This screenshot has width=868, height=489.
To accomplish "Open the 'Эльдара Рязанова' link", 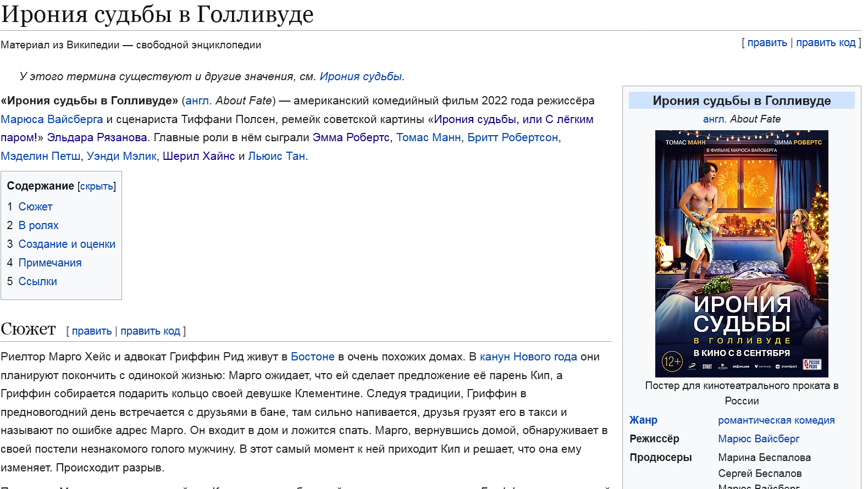I will tap(97, 137).
